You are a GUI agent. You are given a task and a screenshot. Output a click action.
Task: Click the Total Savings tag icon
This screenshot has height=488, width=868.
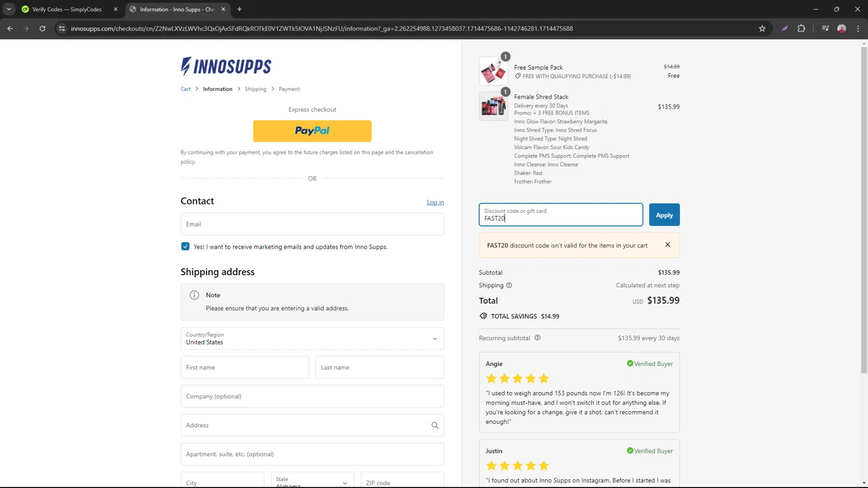pos(483,316)
